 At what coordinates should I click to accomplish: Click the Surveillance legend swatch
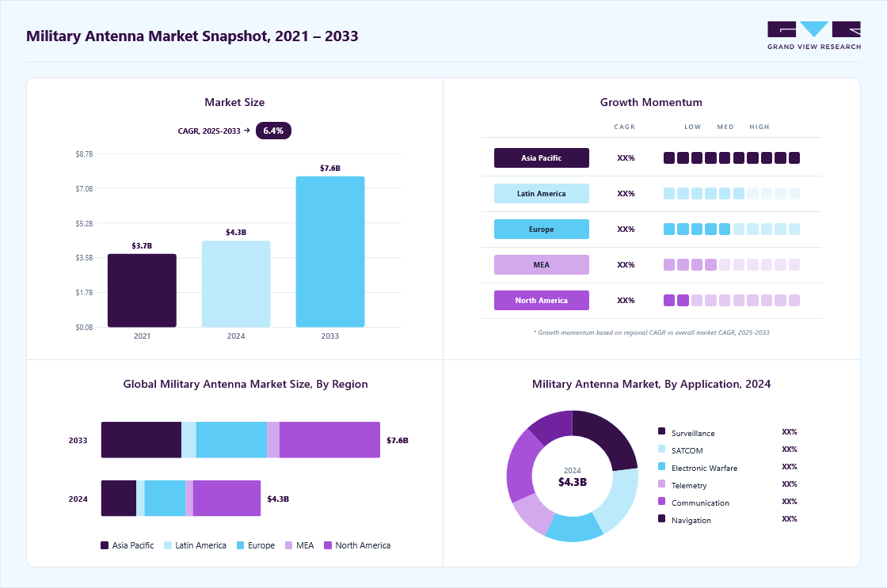[x=661, y=431]
